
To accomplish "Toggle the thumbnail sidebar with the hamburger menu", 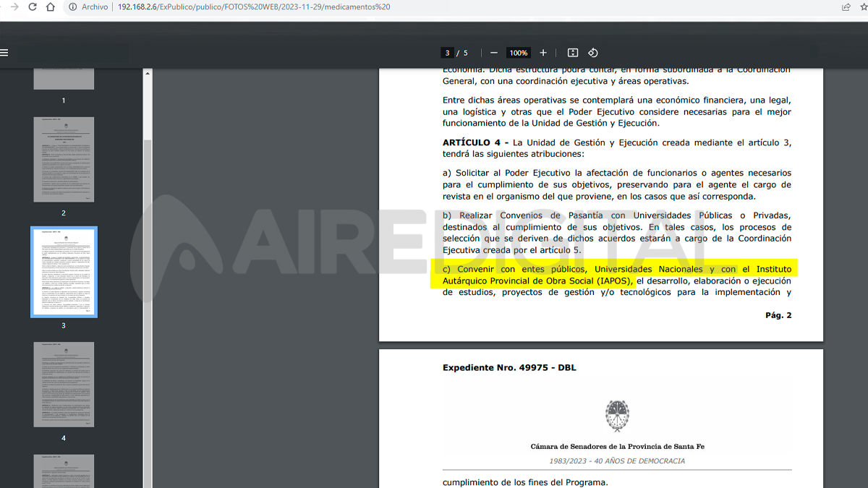I will coord(4,52).
